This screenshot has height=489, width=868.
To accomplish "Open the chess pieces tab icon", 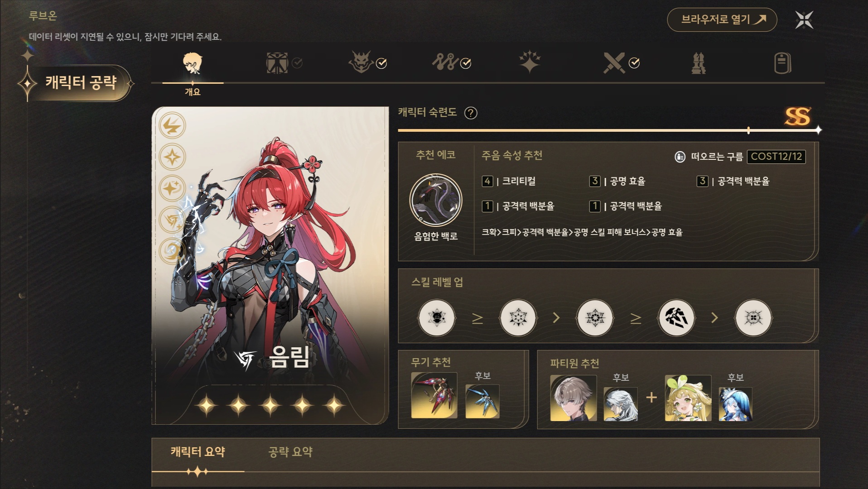I will (698, 63).
